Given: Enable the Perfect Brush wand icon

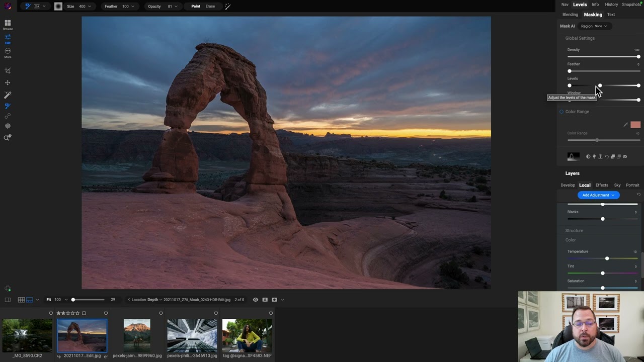Looking at the screenshot, I should tap(228, 7).
